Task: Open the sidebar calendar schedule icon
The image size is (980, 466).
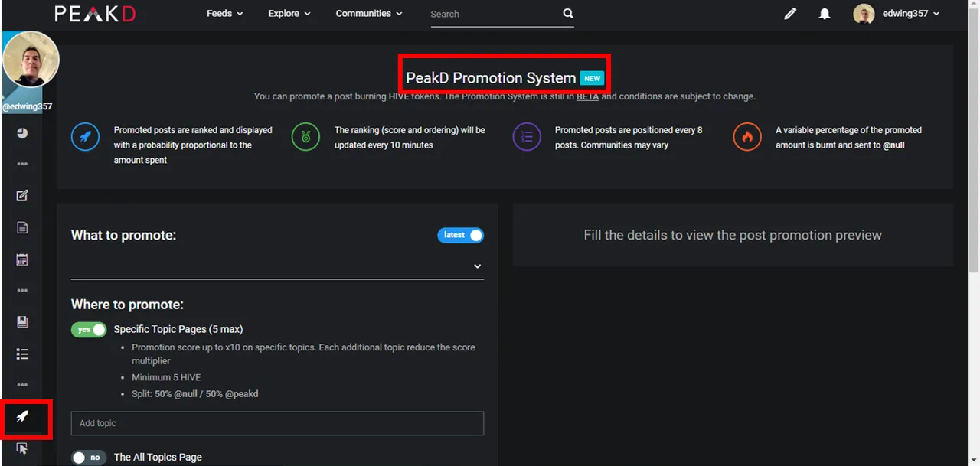Action: pyautogui.click(x=22, y=259)
